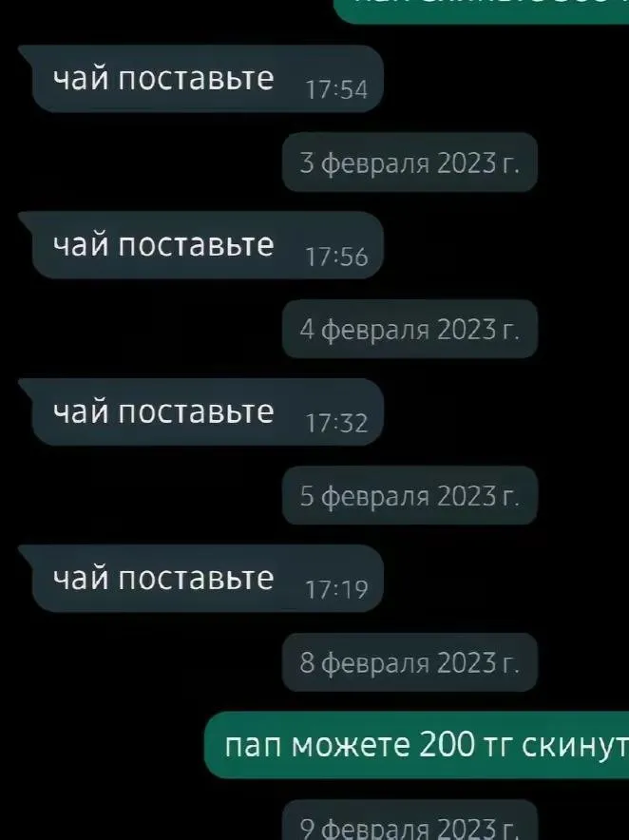Tap the 'чай поставьте' text sent at 17:56
The image size is (629, 840).
click(x=163, y=245)
